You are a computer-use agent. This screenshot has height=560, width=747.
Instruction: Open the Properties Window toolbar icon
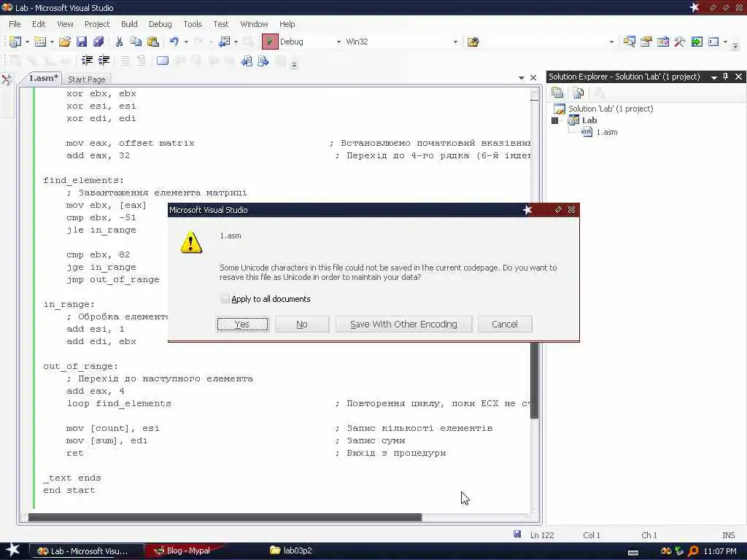tap(646, 42)
